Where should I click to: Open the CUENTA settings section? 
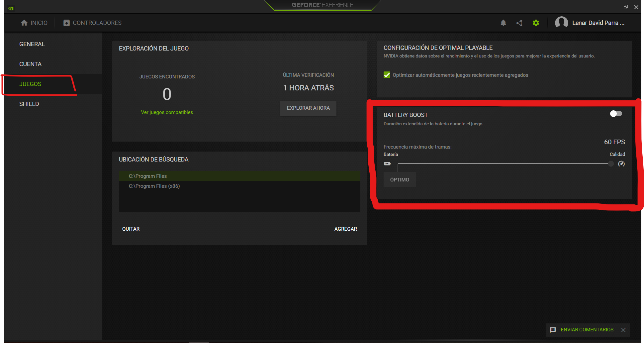pyautogui.click(x=30, y=64)
